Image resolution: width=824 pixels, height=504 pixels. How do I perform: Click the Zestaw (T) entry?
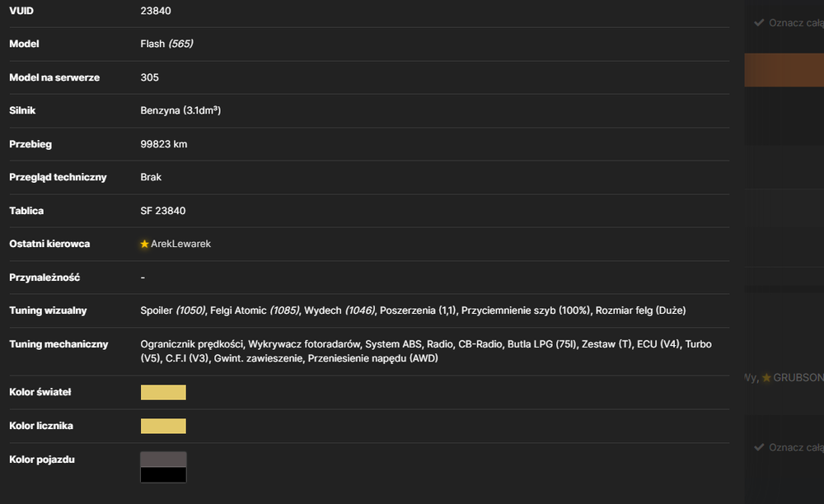pos(607,344)
